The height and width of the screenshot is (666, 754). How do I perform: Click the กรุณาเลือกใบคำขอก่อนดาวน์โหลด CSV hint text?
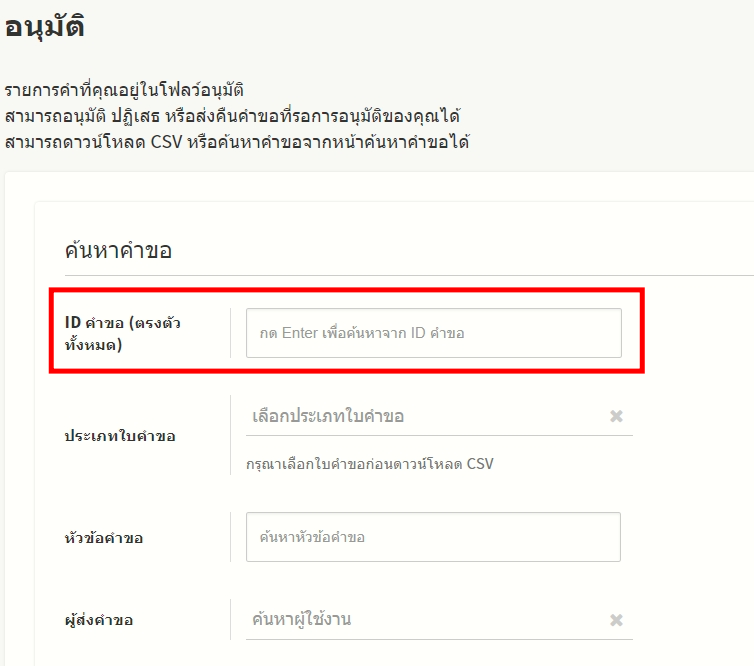[369, 464]
